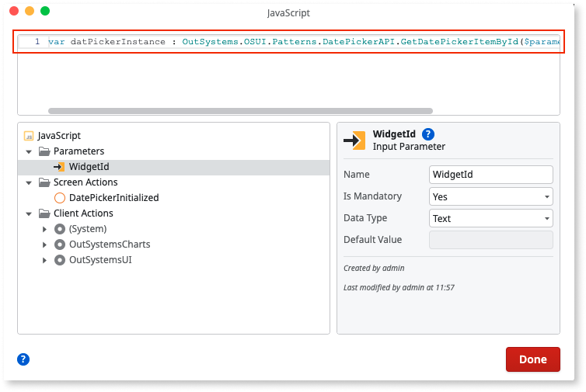Click the bottom-left help question mark icon
This screenshot has height=392, width=586.
tap(23, 359)
